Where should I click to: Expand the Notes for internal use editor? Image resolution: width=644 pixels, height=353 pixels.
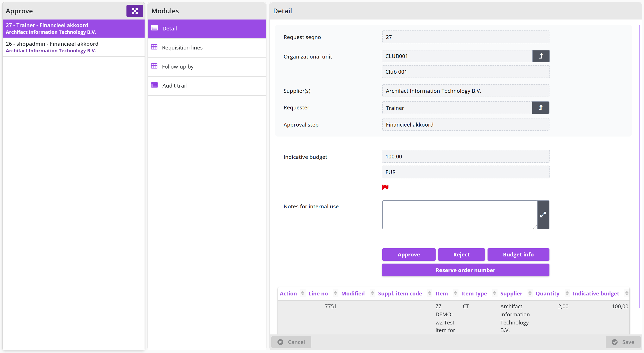543,215
